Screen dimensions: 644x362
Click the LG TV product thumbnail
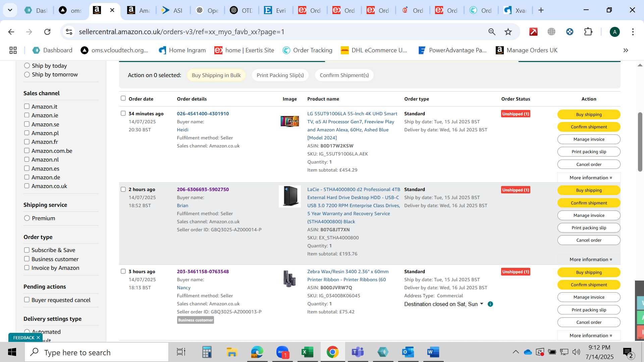click(x=289, y=121)
